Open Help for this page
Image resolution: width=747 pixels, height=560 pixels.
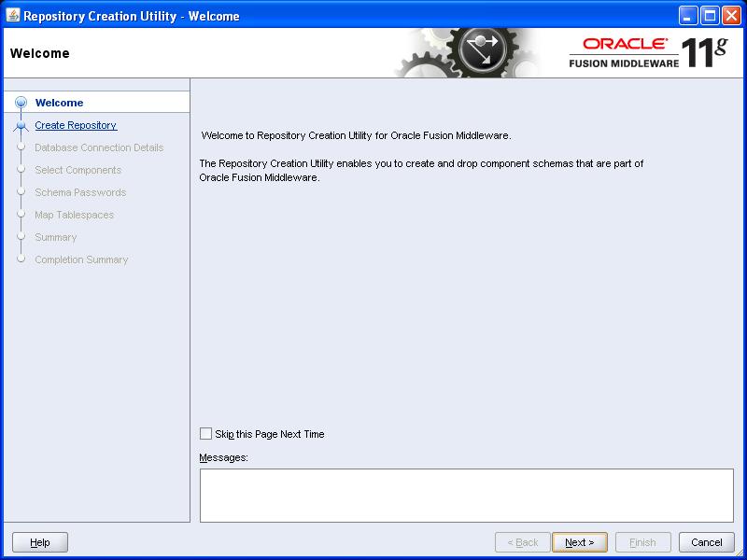[x=40, y=542]
